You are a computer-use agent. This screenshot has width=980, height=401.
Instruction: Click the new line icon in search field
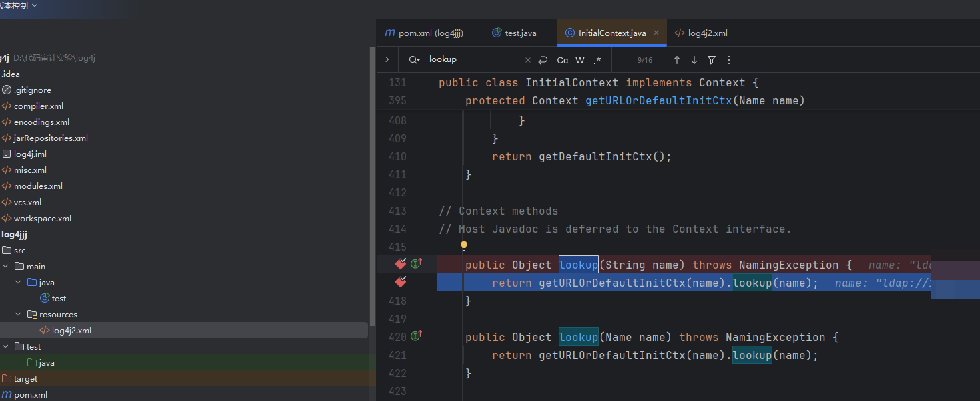[x=543, y=60]
